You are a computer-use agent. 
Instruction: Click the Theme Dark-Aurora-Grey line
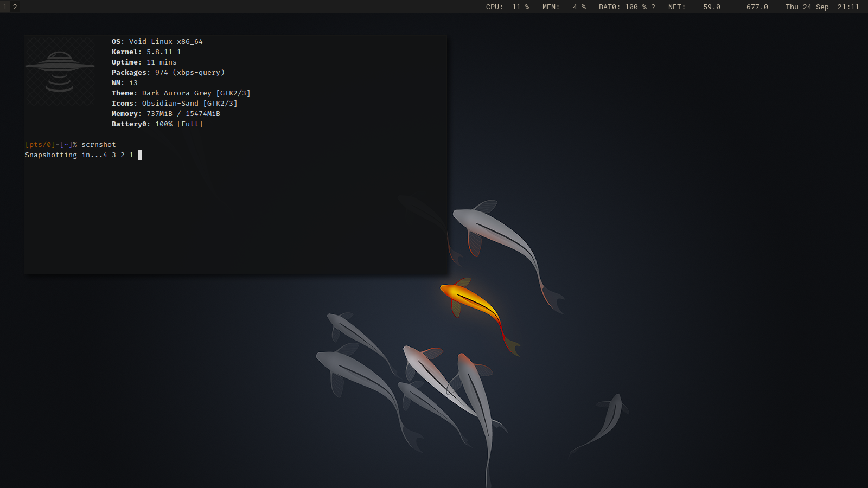(181, 93)
